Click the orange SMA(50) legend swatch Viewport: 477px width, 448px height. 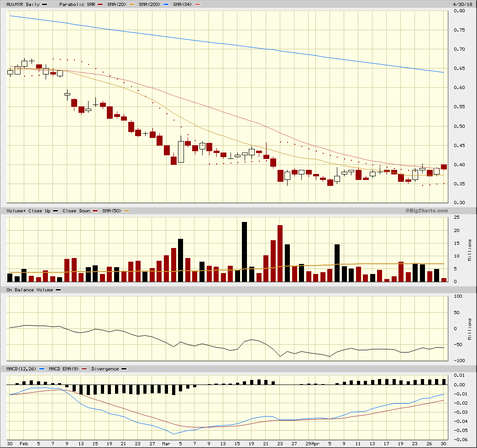(126, 211)
